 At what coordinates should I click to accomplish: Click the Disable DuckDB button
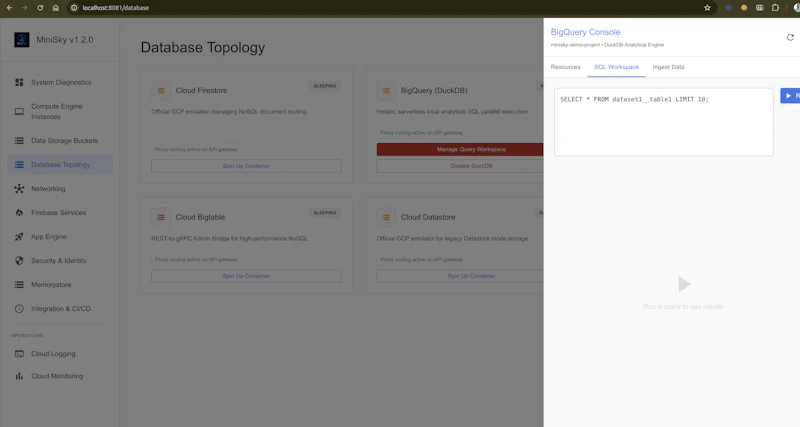click(x=460, y=166)
